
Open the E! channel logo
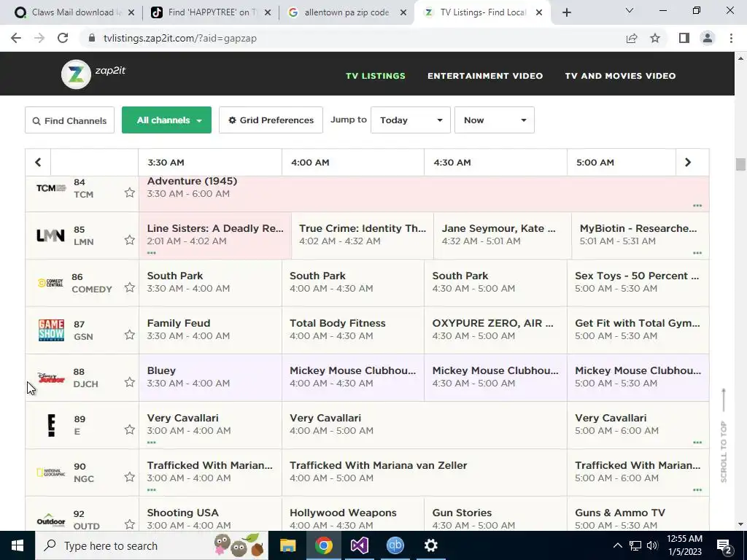coord(52,425)
